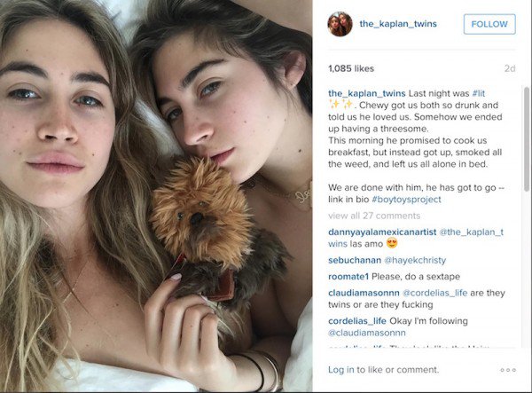This screenshot has height=393, width=532.
Task: Open sebuchanan commenter profile
Action: (355, 260)
